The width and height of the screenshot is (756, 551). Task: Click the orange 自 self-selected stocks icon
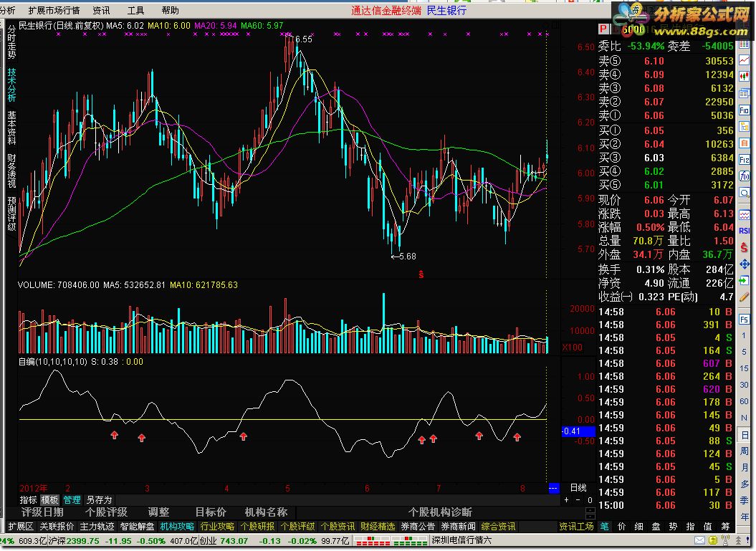(745, 143)
